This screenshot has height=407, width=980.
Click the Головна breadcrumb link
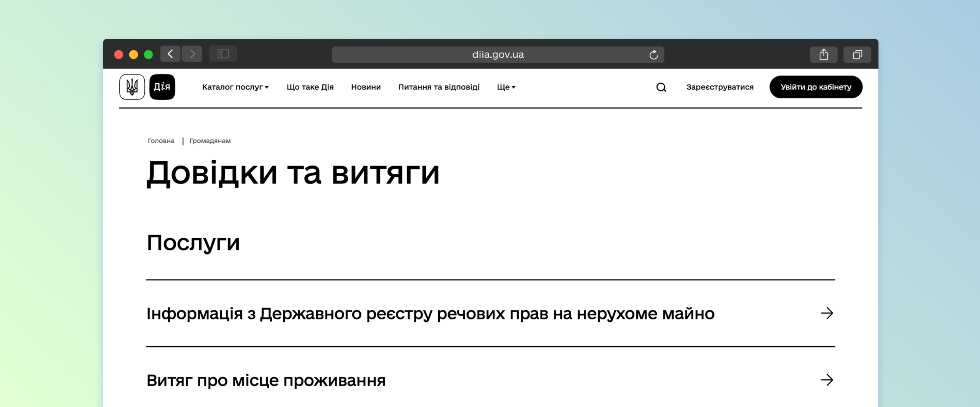coord(161,141)
